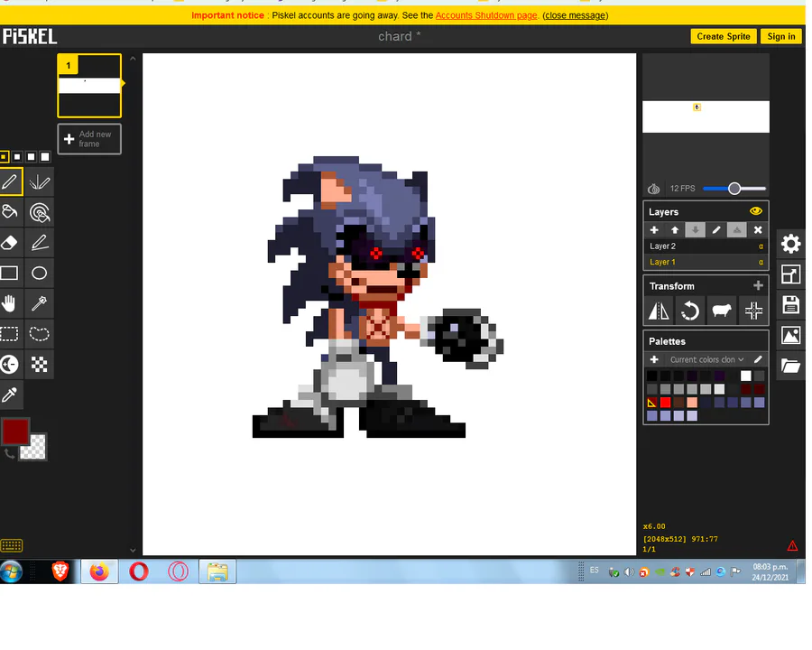The height and width of the screenshot is (650, 812).
Task: Select the Circle tool
Action: click(40, 273)
